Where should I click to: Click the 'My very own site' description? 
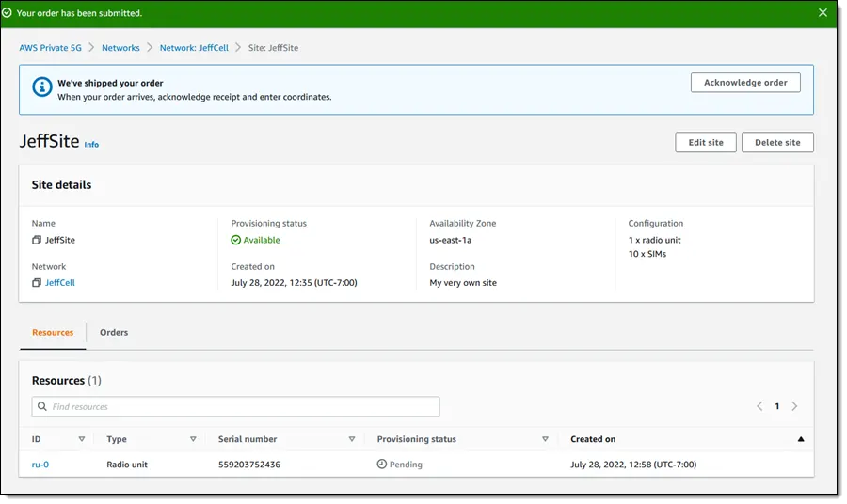coord(462,283)
